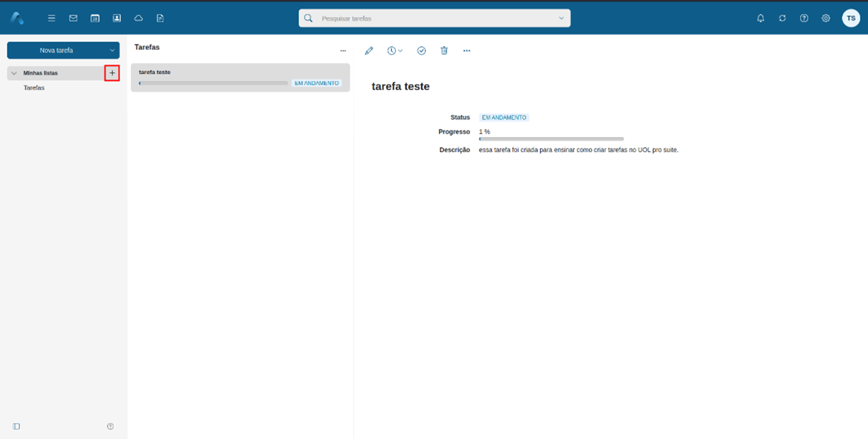Viewport: 868px width, 439px height.
Task: Open the document editor icon in top bar
Action: pyautogui.click(x=160, y=18)
